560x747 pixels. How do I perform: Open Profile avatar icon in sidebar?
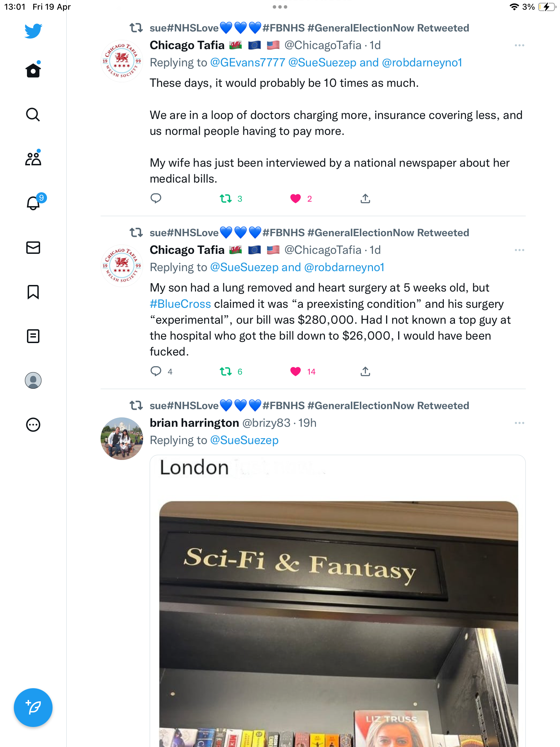pyautogui.click(x=33, y=380)
